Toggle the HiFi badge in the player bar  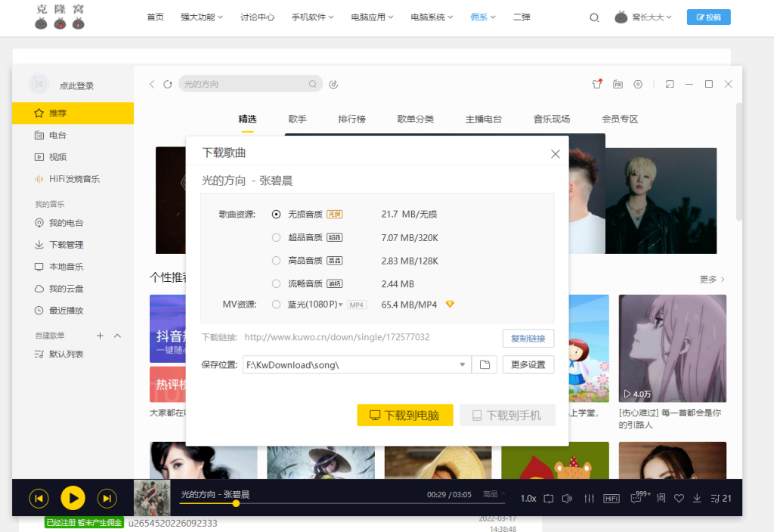[611, 499]
